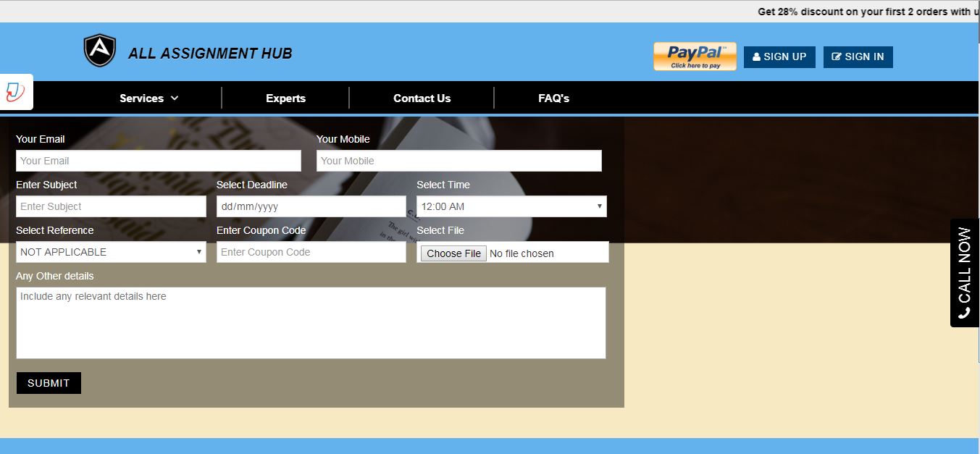Submit the assignment form
980x454 pixels.
coord(49,383)
